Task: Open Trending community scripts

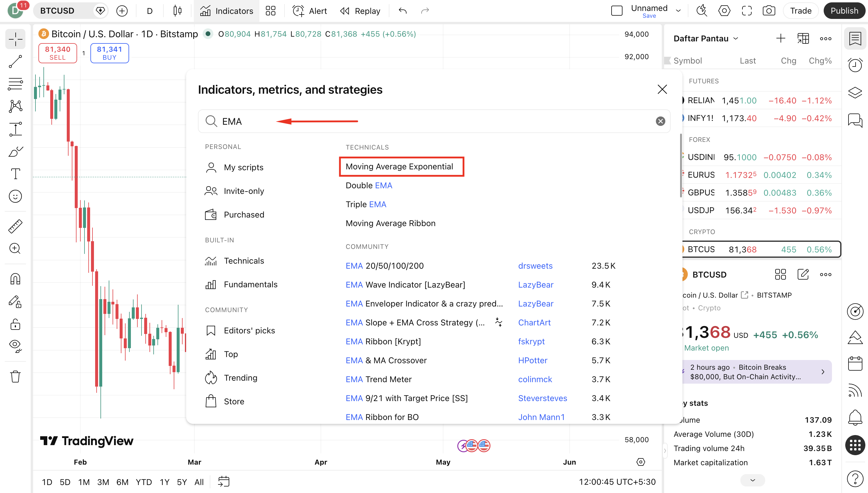Action: point(240,378)
